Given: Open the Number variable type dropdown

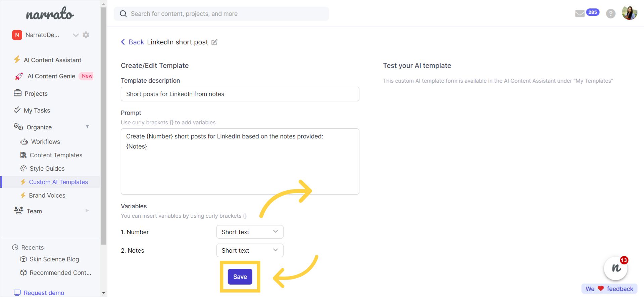Looking at the screenshot, I should coord(250,232).
